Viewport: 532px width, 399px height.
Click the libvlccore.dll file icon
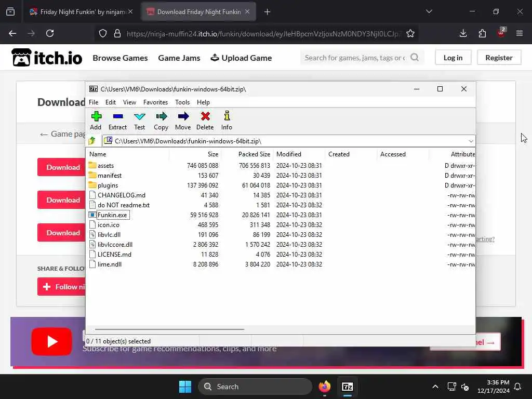pos(92,244)
